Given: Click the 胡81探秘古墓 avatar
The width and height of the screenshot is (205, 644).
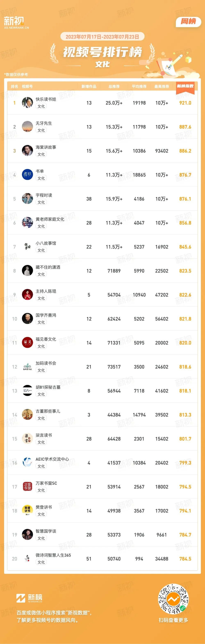Looking at the screenshot, I should (27, 391).
